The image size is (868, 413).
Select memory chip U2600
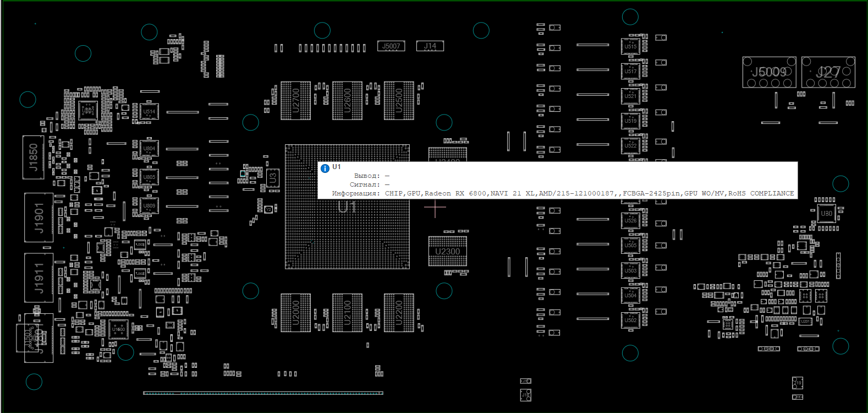coord(347,100)
